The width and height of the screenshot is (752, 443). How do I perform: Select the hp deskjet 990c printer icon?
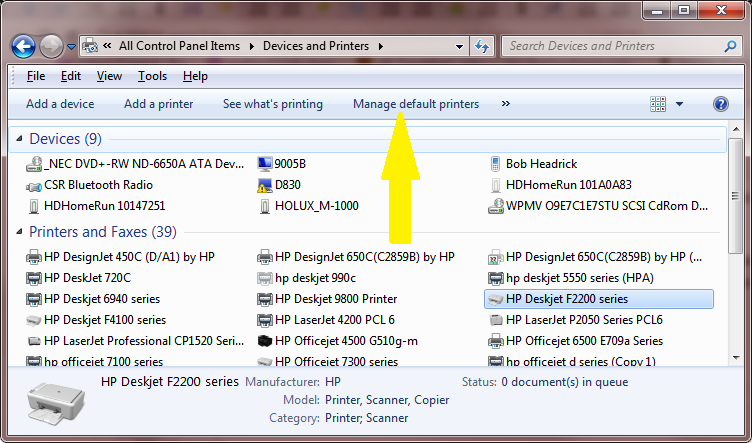(x=264, y=278)
